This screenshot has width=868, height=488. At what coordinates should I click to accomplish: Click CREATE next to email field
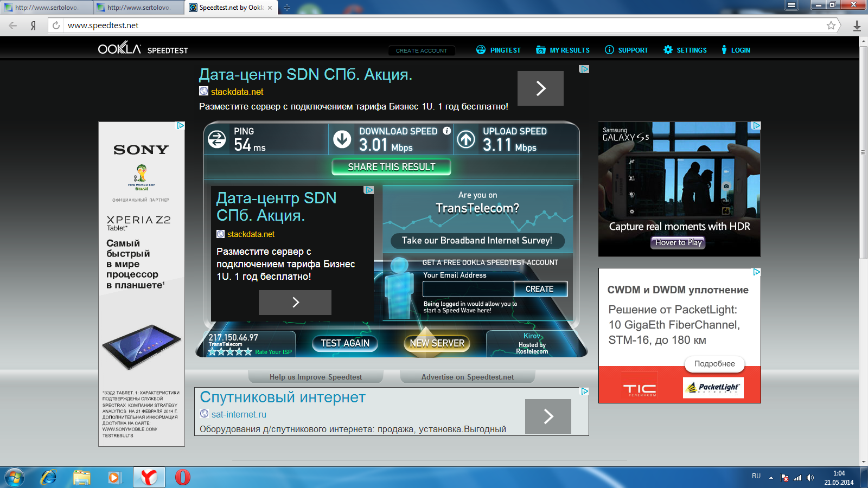tap(540, 289)
